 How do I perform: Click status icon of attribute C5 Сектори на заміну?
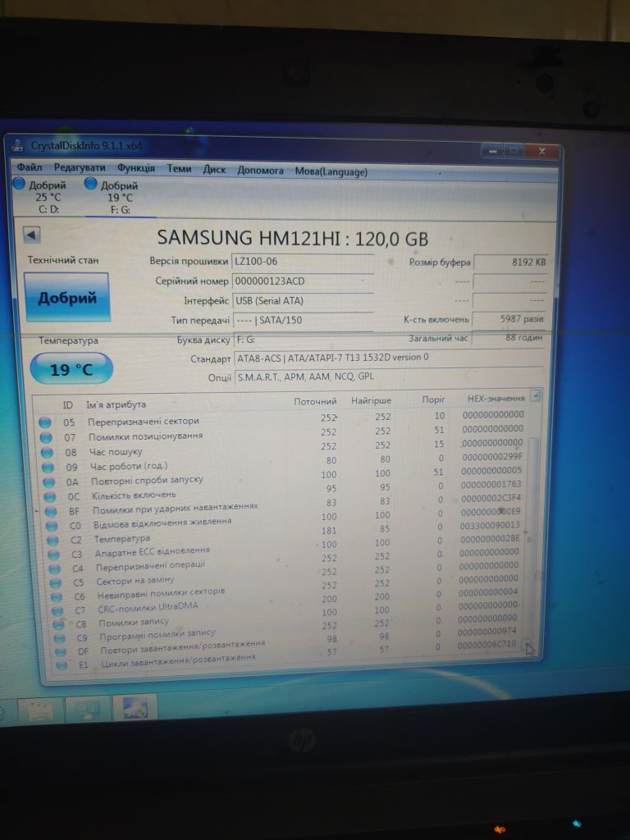(x=56, y=583)
